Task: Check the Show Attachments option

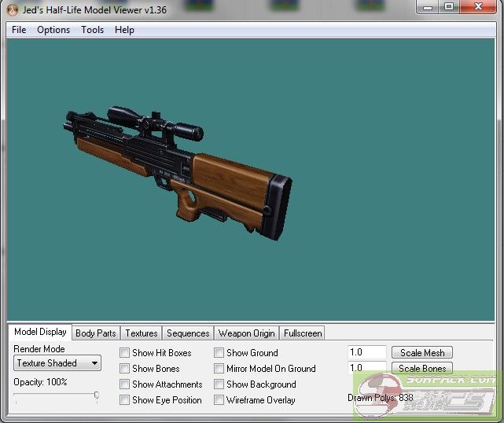Action: click(125, 384)
